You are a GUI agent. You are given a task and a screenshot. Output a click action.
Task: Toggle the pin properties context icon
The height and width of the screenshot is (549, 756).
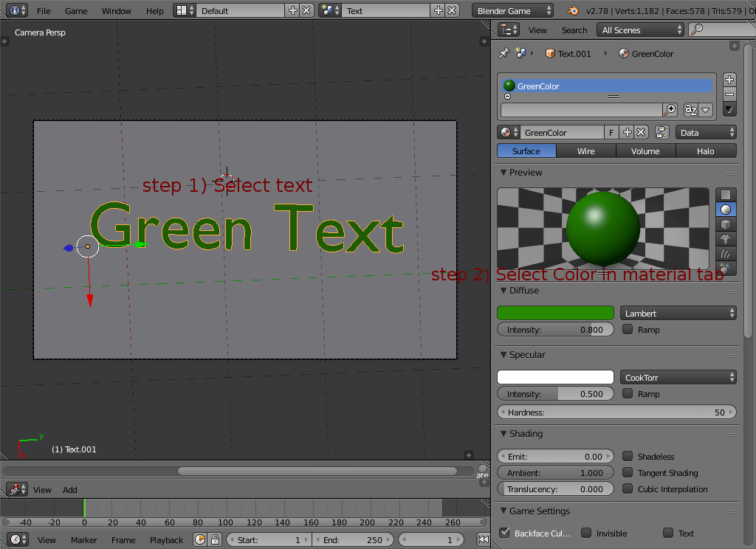[504, 54]
